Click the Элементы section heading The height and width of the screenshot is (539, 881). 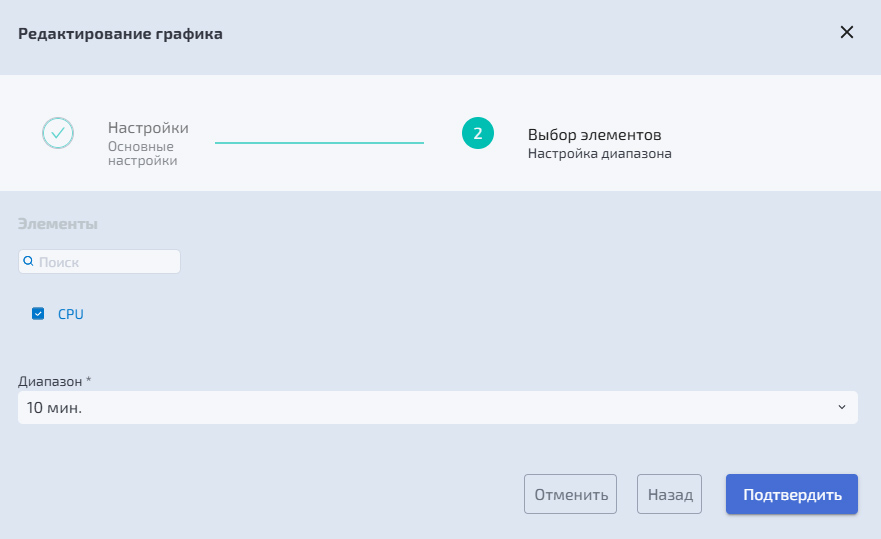click(57, 224)
